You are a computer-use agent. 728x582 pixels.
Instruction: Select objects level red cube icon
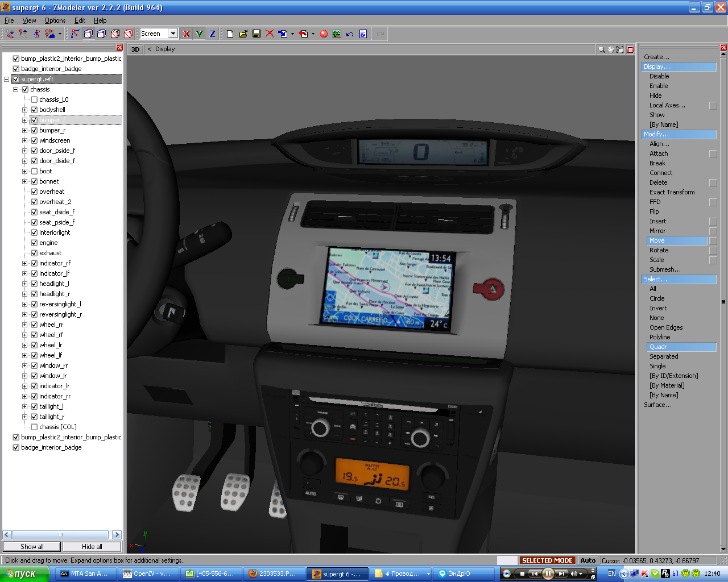click(x=128, y=34)
